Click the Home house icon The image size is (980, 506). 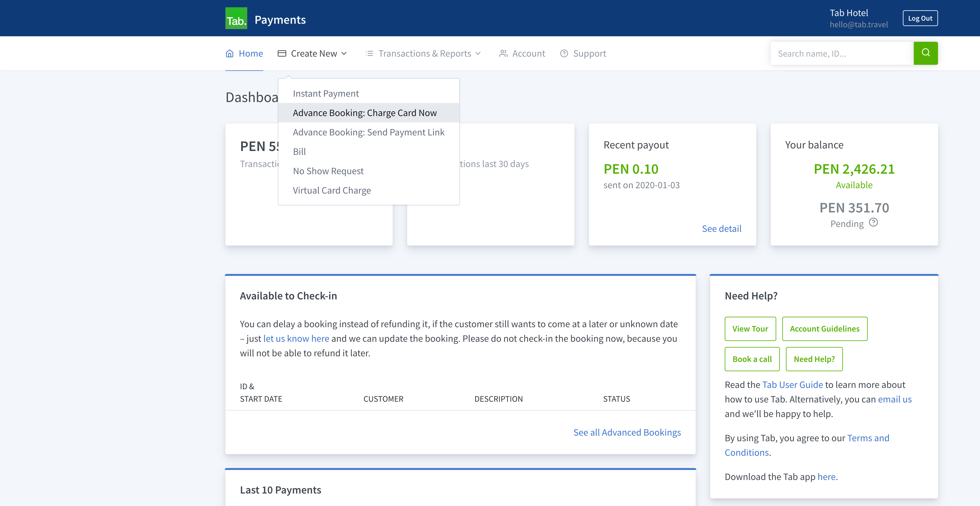(229, 54)
